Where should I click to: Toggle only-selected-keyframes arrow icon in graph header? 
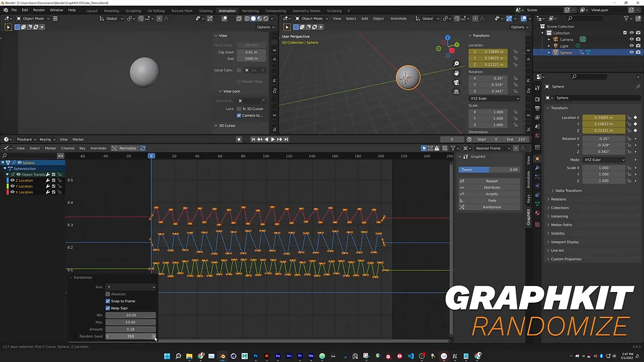[x=424, y=148]
